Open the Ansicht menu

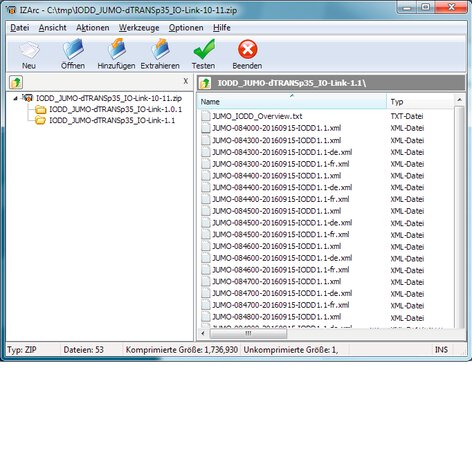[53, 28]
